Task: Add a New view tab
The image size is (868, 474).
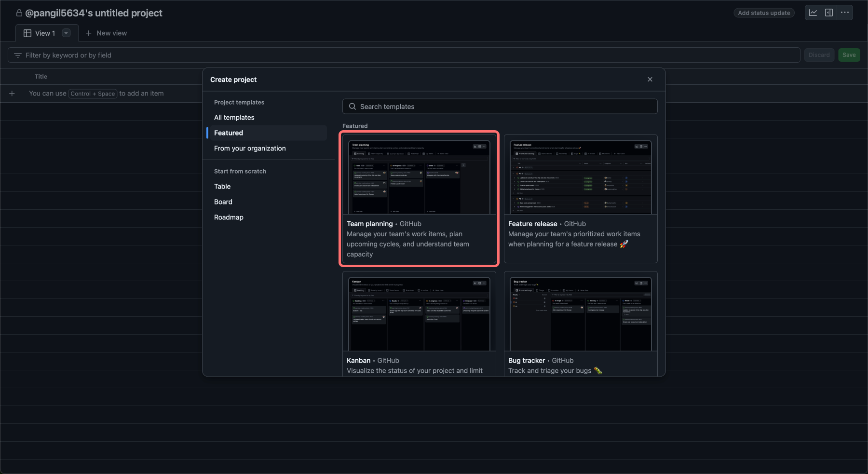Action: (106, 33)
